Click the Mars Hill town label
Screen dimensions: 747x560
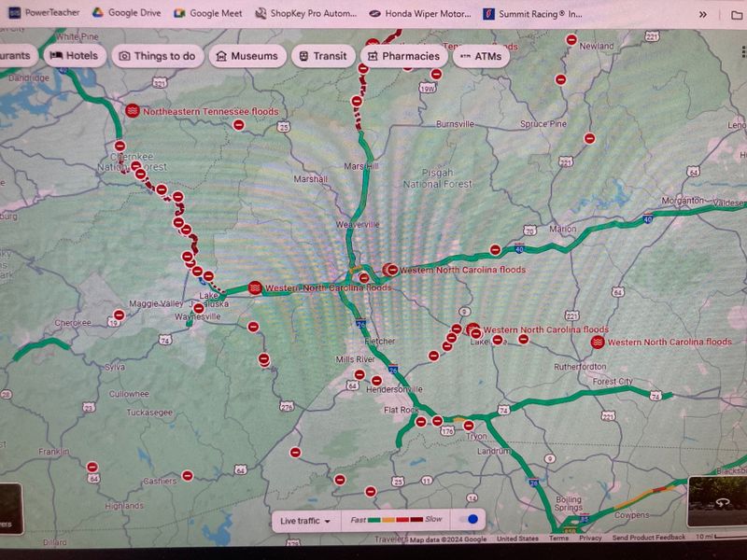(361, 166)
